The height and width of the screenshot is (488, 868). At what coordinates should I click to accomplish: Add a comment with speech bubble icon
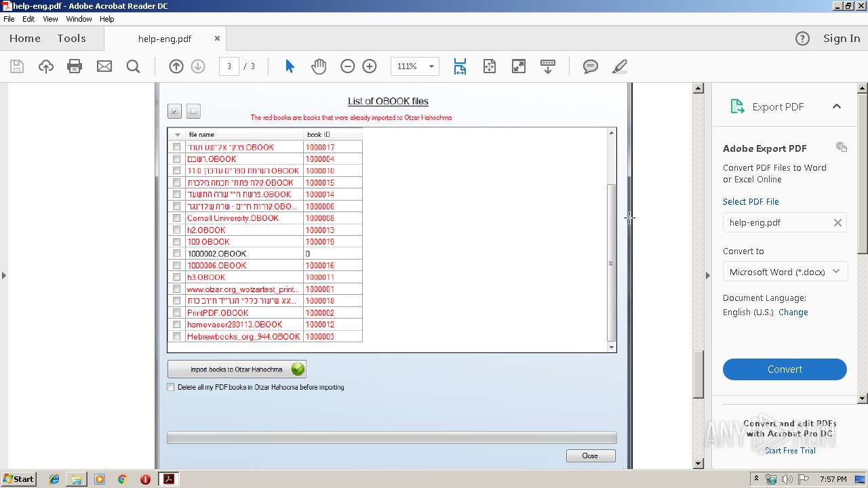591,66
